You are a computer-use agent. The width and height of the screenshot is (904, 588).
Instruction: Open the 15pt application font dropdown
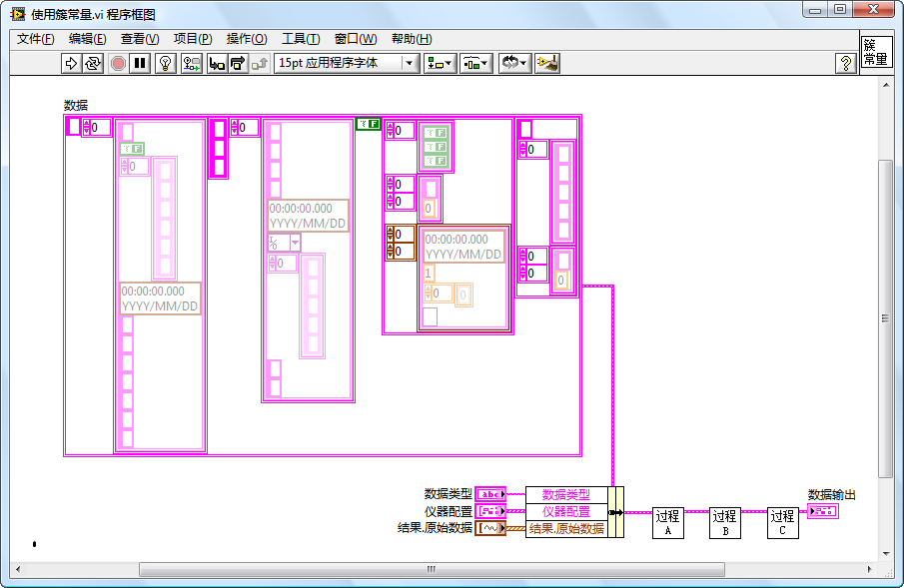click(346, 63)
